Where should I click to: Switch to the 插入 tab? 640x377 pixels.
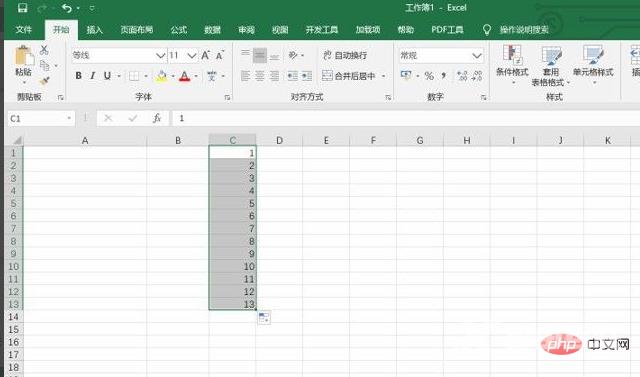pos(94,30)
